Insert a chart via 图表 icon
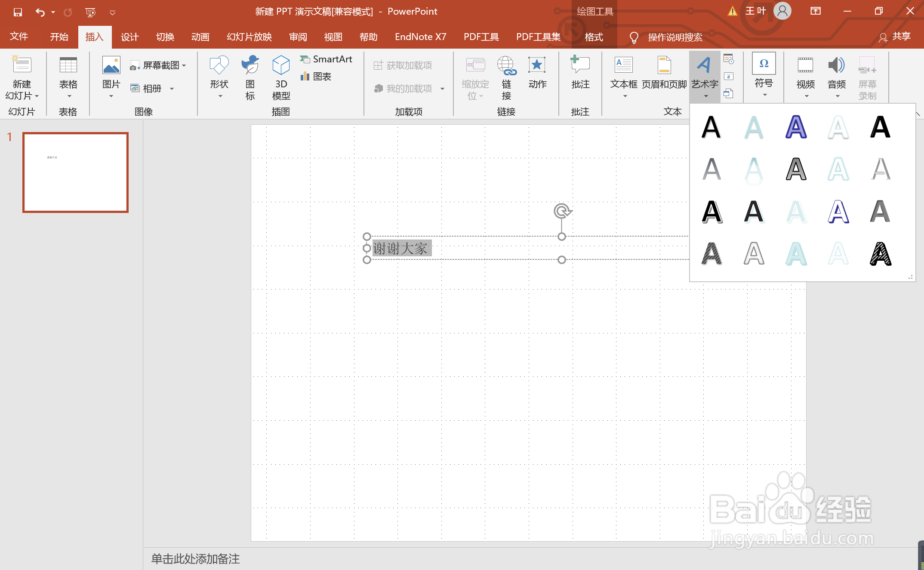Viewport: 924px width, 570px height. point(305,76)
